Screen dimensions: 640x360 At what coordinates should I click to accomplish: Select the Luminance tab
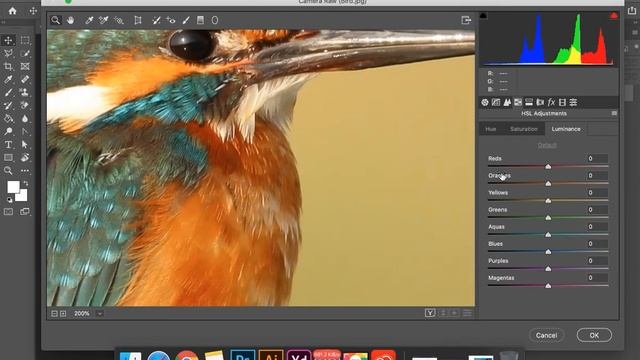(x=566, y=129)
